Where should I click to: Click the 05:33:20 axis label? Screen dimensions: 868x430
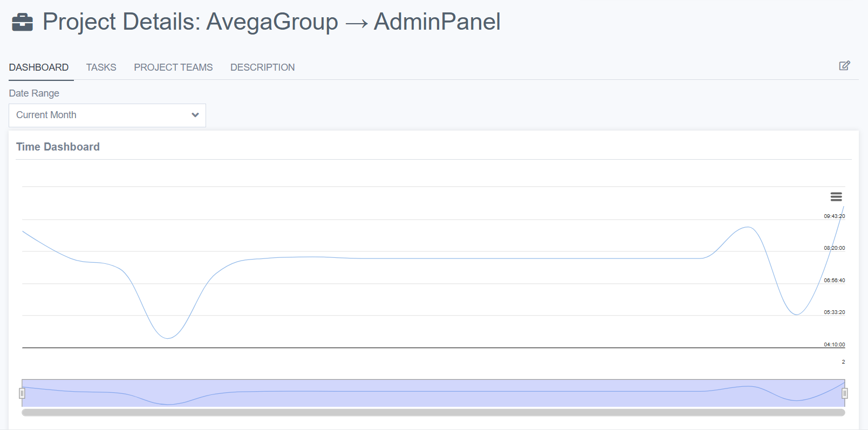(834, 312)
